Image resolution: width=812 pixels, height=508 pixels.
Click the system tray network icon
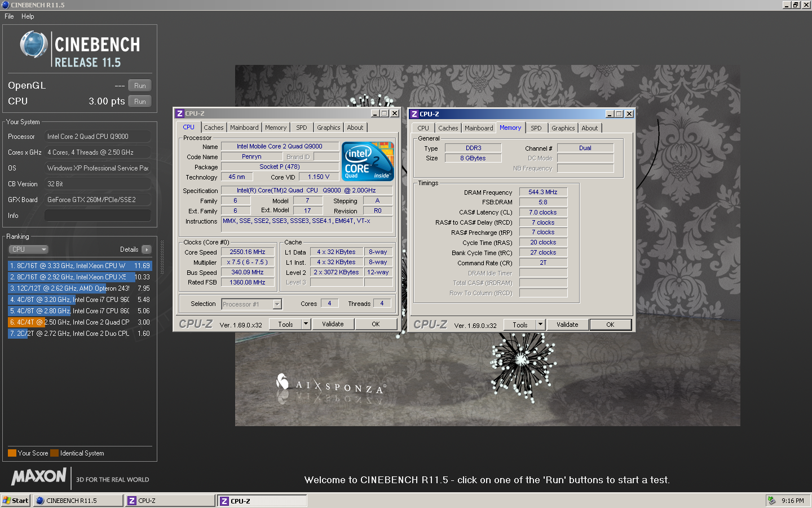[771, 501]
